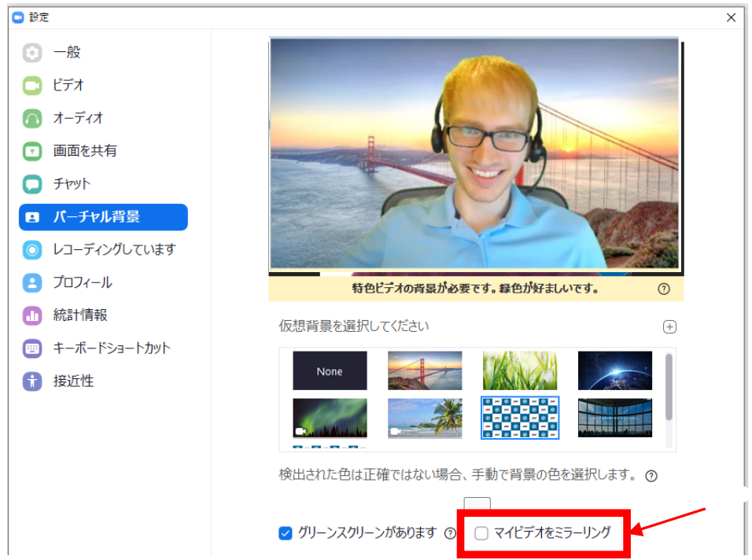Choose the Earth from space background

tap(615, 370)
